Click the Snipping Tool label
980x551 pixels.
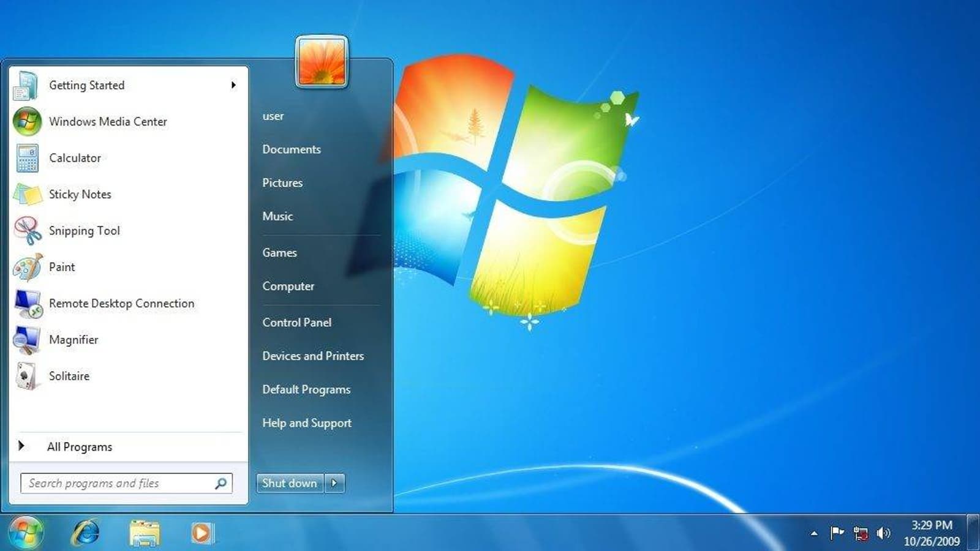click(x=85, y=231)
